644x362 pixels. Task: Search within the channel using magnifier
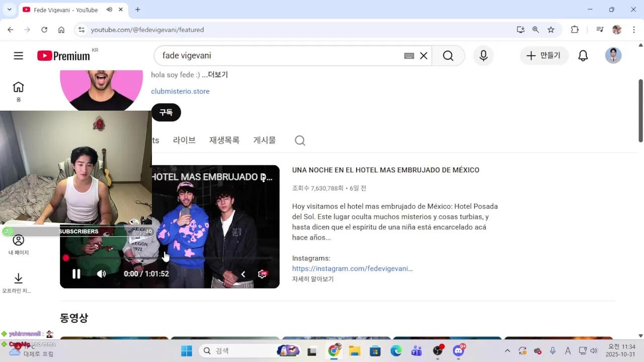pos(300,140)
